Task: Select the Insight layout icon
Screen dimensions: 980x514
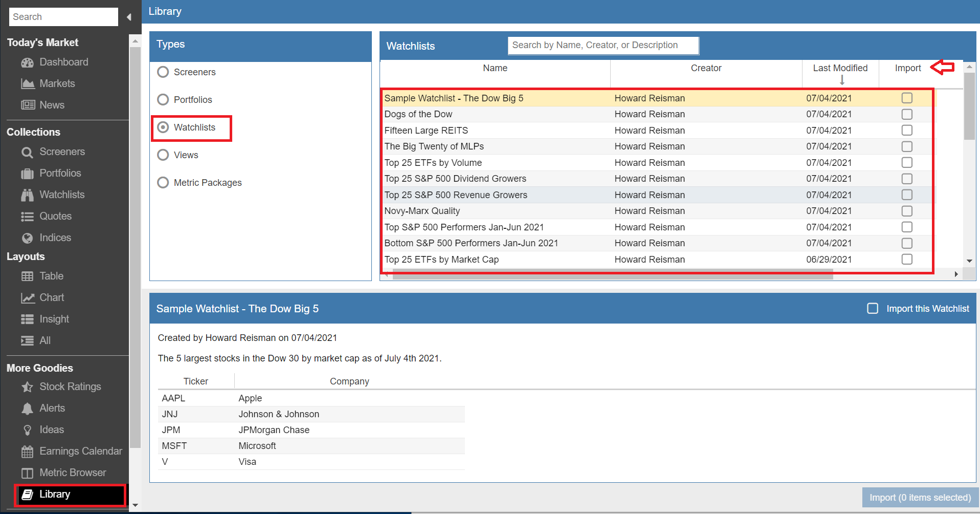Action: pyautogui.click(x=27, y=319)
